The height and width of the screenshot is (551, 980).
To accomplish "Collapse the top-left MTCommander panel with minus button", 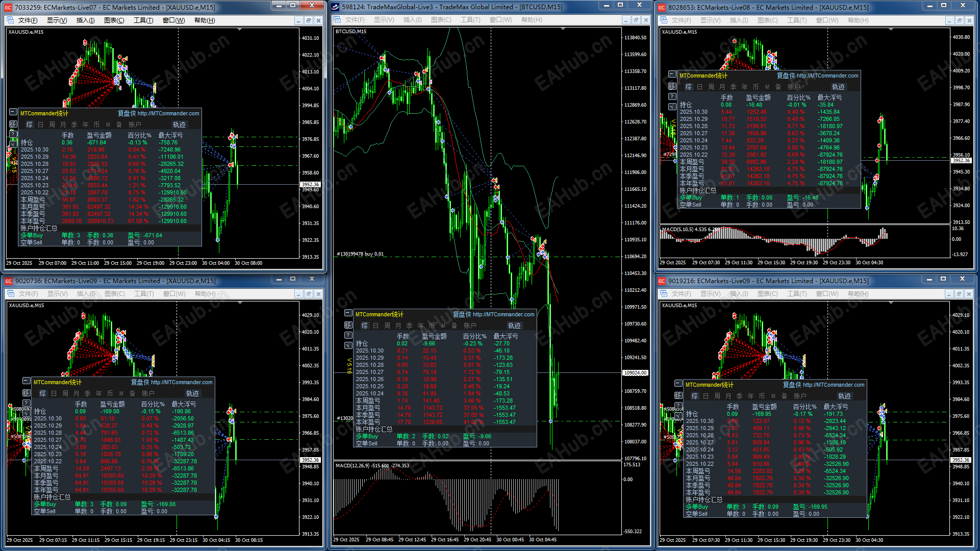I will click(x=13, y=112).
